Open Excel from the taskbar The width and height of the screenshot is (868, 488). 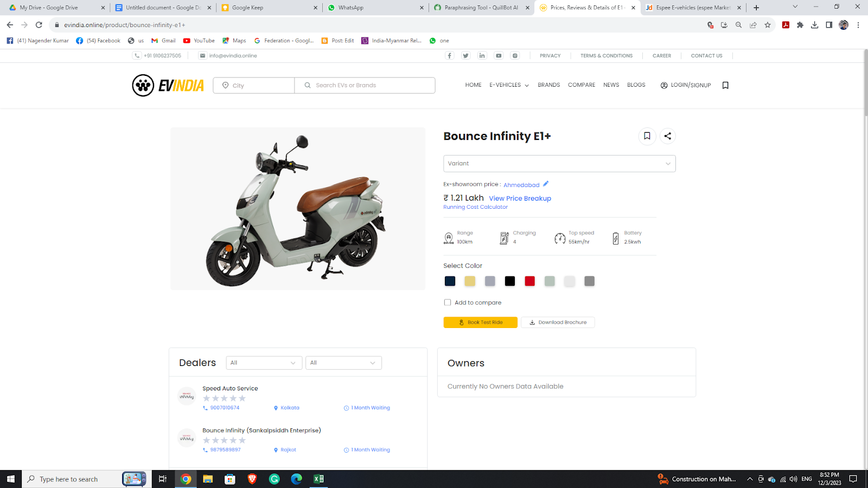318,479
